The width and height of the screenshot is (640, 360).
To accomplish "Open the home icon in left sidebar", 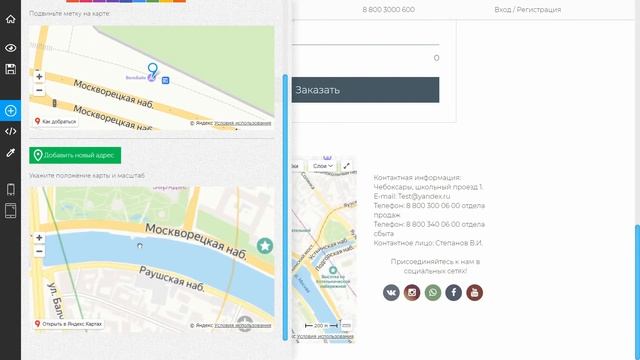I will coord(11,19).
